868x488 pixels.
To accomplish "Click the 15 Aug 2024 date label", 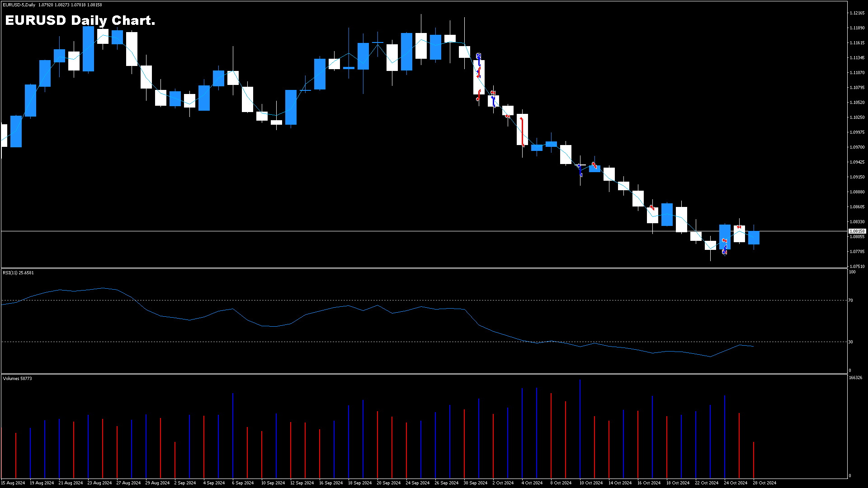I will (x=13, y=483).
